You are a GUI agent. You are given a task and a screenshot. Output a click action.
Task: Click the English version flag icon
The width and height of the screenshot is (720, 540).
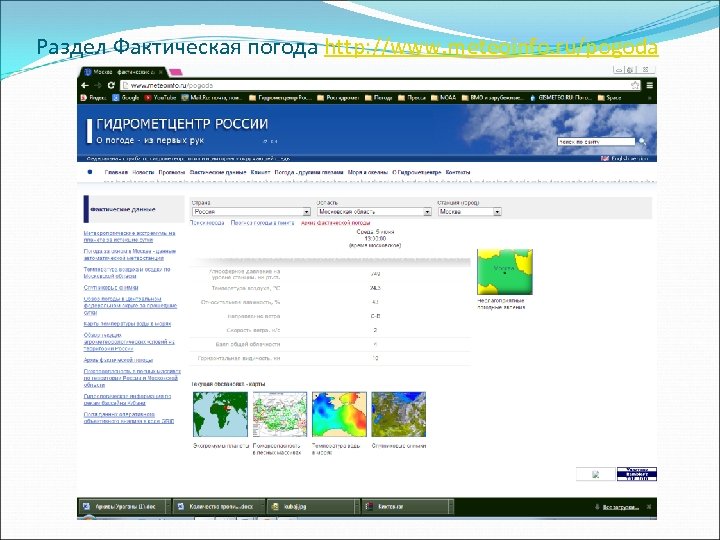tap(605, 158)
